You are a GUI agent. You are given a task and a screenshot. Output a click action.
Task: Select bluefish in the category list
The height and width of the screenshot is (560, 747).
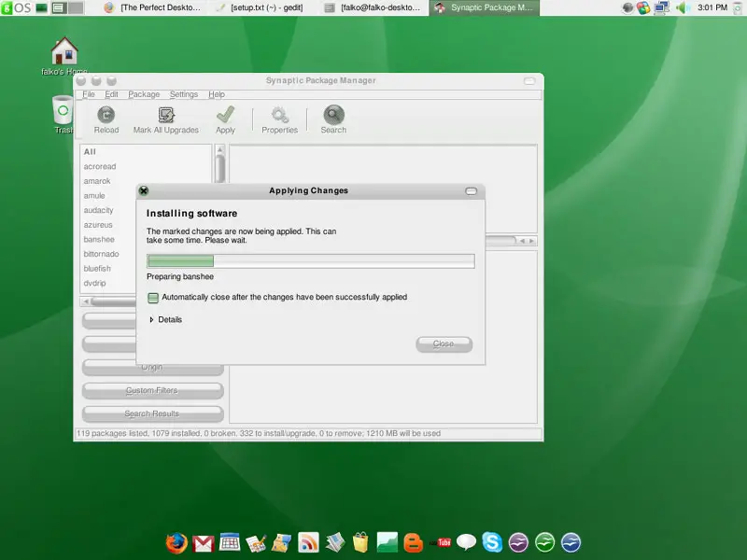97,269
